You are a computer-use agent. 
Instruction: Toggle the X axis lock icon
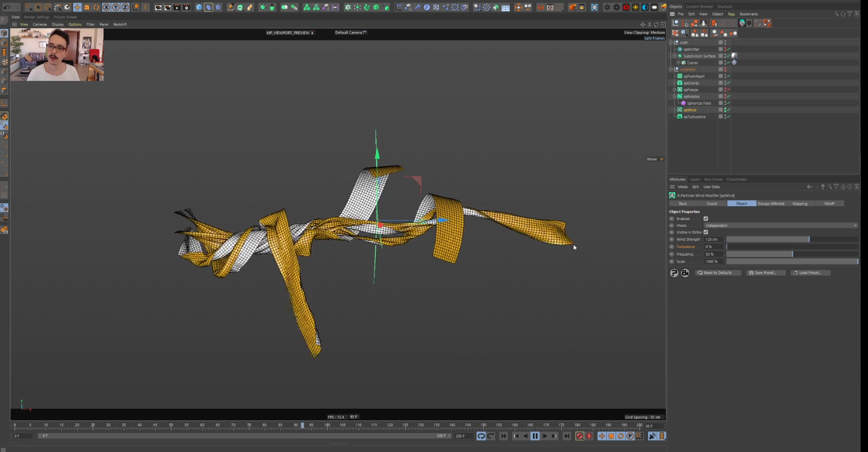click(107, 7)
